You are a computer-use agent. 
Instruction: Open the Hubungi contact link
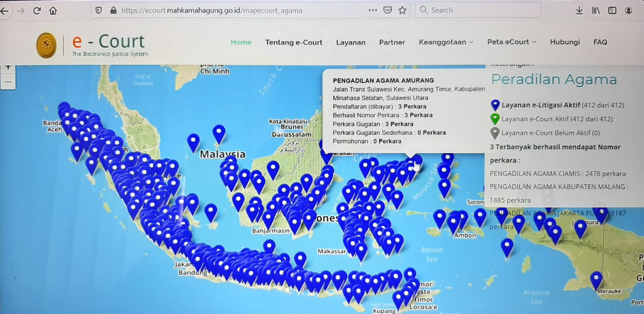(565, 42)
